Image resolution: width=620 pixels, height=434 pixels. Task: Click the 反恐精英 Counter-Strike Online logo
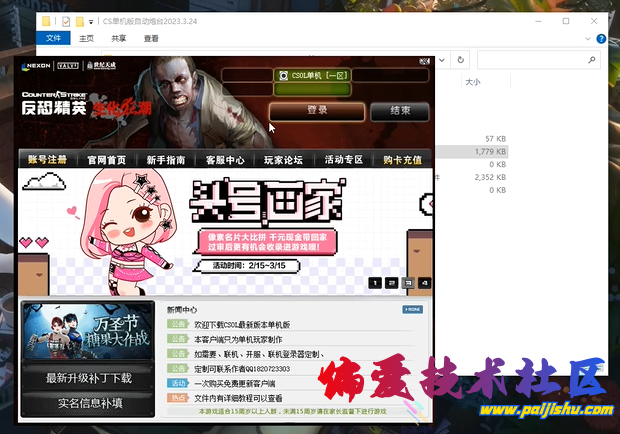(x=54, y=104)
